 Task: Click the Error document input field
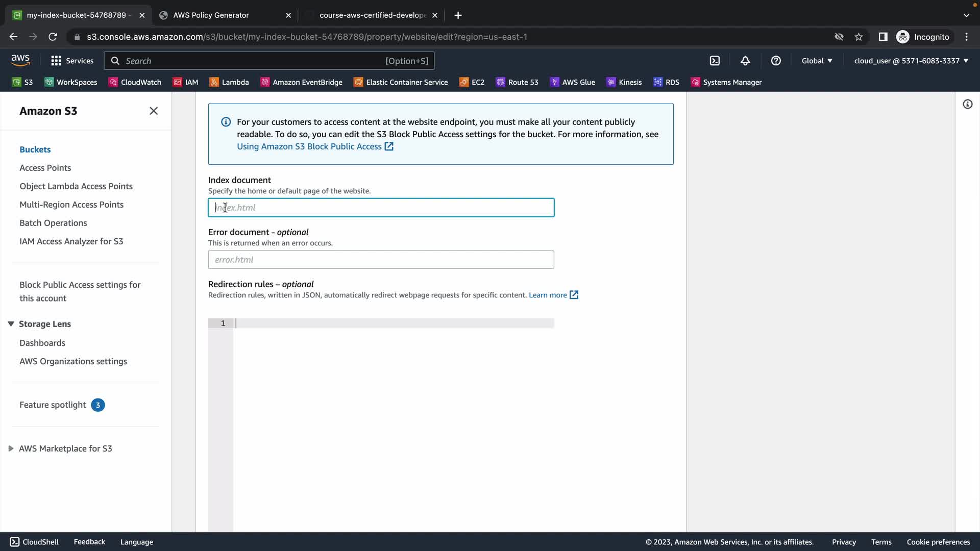coord(381,260)
